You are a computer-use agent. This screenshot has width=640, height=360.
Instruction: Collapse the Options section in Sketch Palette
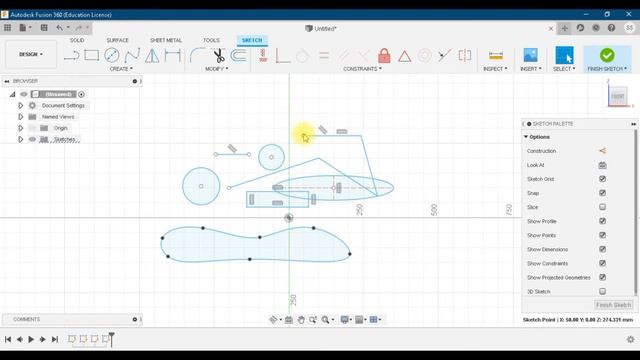coord(526,137)
